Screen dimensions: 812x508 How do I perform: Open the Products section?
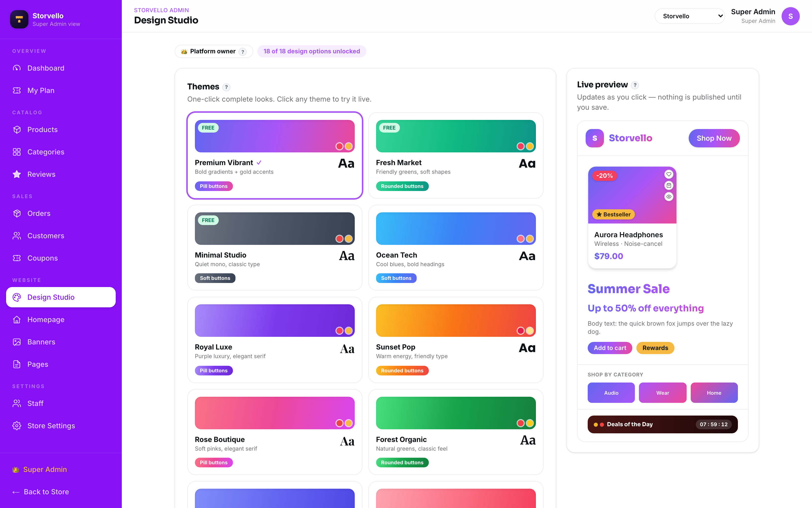click(61, 130)
